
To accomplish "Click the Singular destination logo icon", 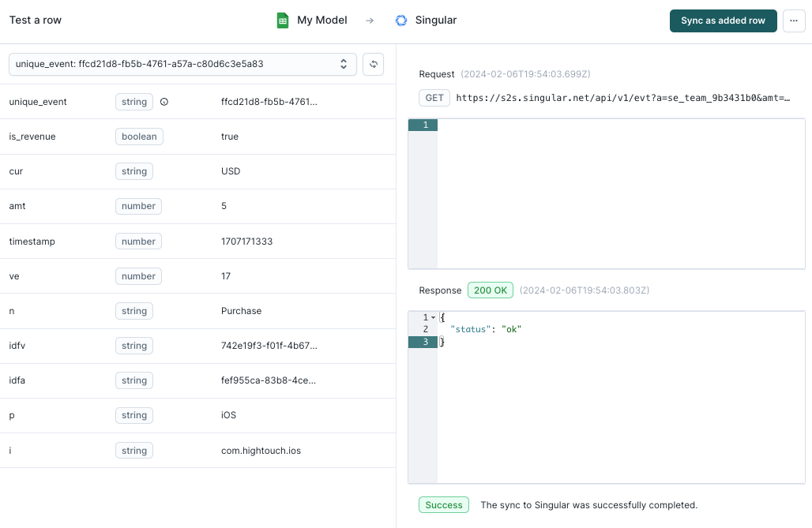I will 401,21.
